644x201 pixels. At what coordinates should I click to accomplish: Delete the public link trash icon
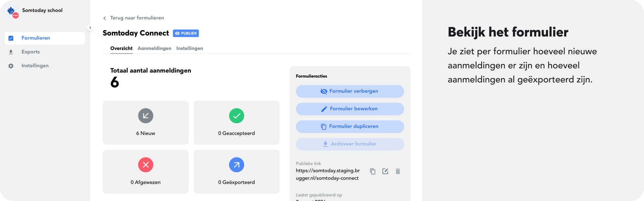pos(398,172)
